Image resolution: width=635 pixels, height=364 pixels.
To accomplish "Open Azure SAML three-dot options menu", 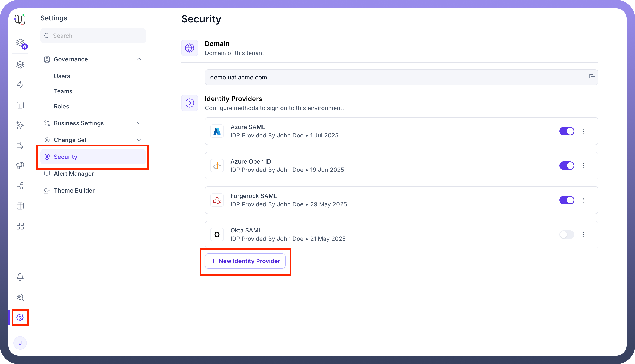I will point(583,131).
